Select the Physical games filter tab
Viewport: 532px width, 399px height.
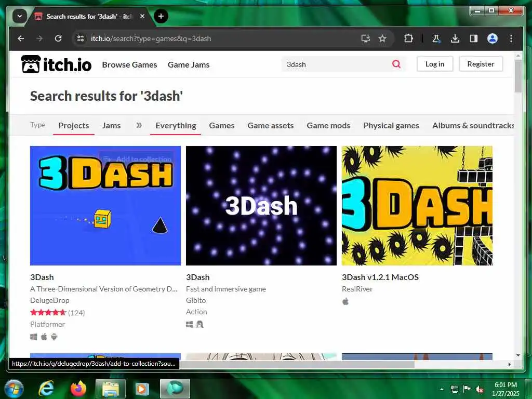(391, 126)
